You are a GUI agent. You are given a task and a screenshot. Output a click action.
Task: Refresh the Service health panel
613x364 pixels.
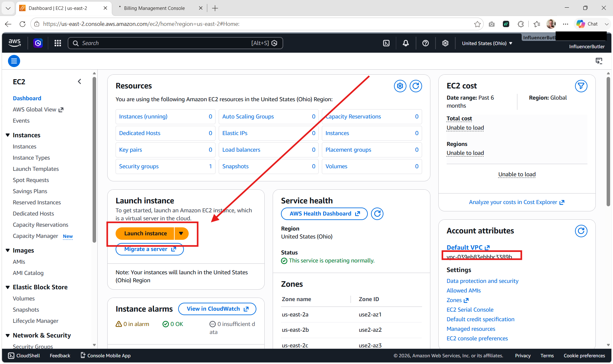(377, 214)
